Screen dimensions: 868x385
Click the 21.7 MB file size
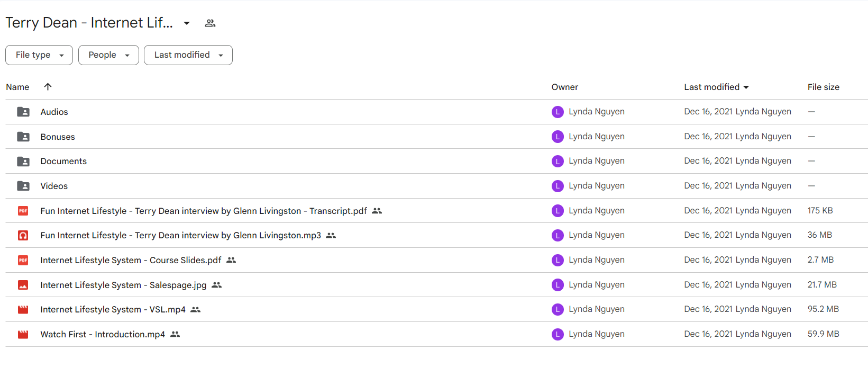822,284
